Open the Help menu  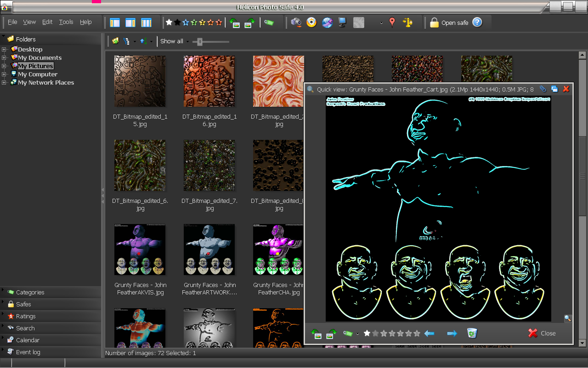click(x=86, y=22)
